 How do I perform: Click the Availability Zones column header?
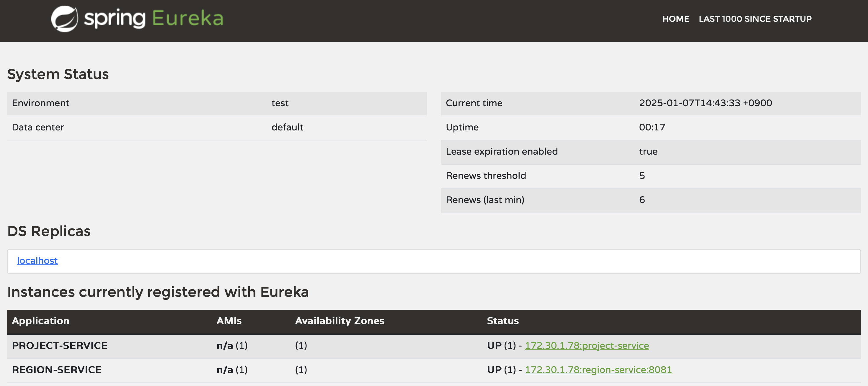(340, 321)
